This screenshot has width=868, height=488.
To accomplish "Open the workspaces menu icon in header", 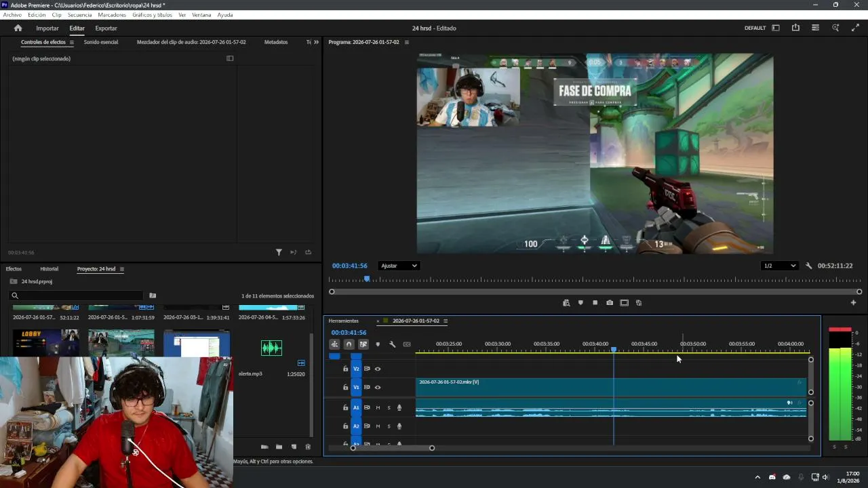I will tap(815, 28).
